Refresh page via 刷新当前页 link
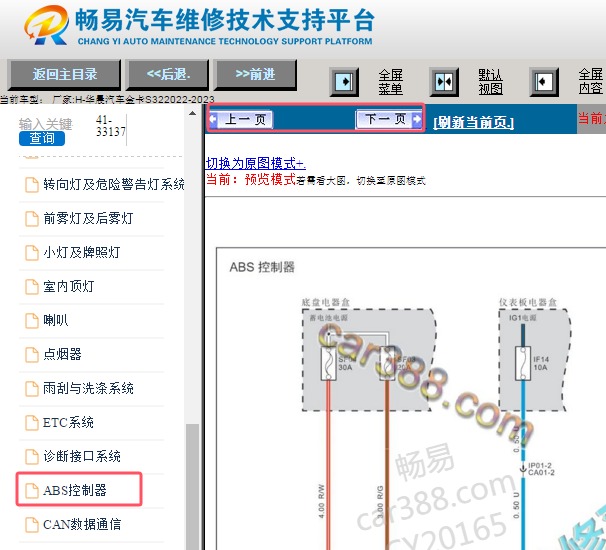 [473, 123]
